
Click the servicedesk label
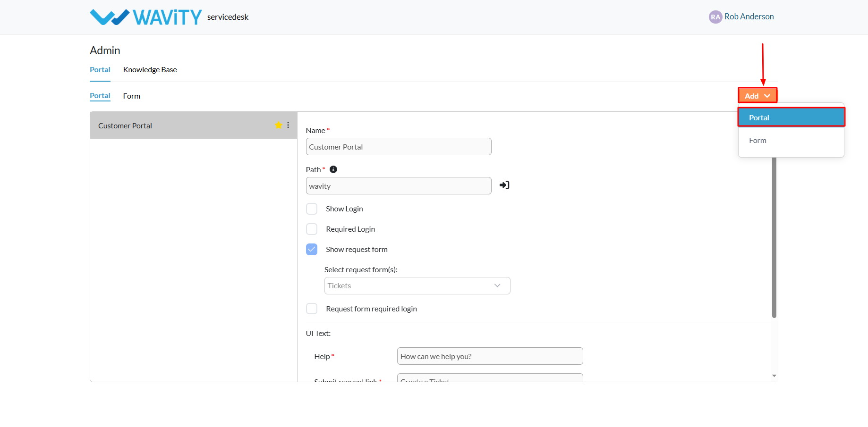click(x=228, y=17)
